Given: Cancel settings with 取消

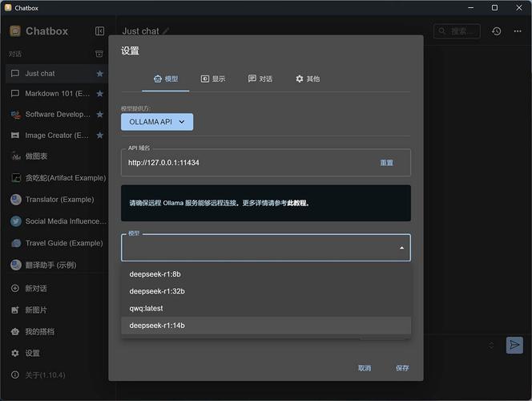Looking at the screenshot, I should [x=365, y=368].
